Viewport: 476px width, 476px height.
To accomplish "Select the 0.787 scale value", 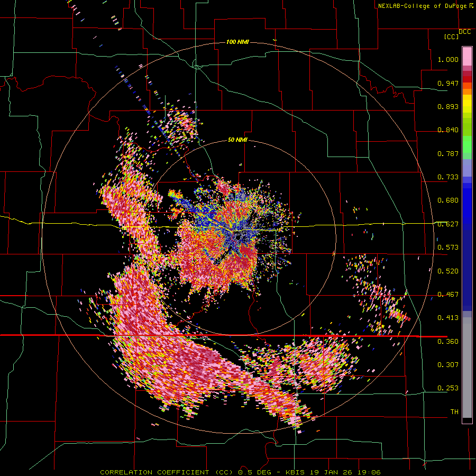I will [x=448, y=153].
